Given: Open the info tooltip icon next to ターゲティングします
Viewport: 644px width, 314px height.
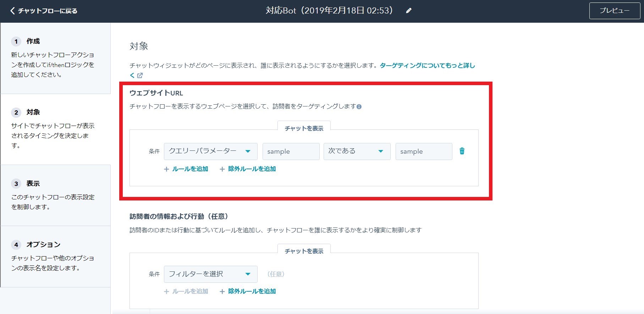Looking at the screenshot, I should (359, 106).
